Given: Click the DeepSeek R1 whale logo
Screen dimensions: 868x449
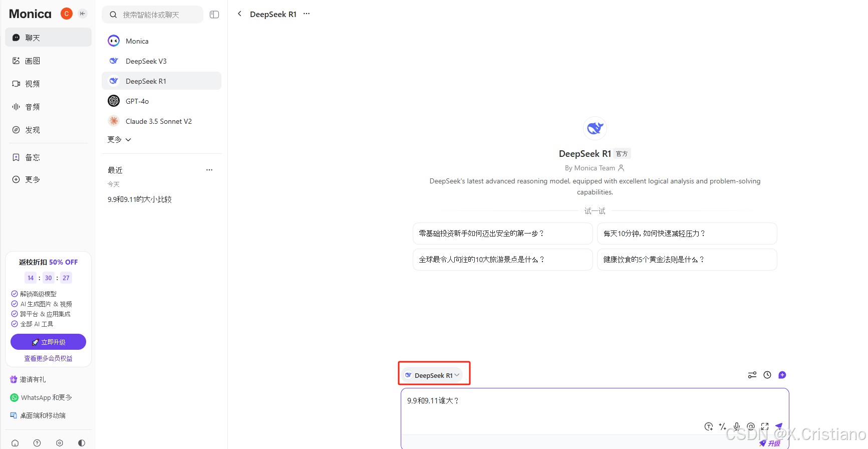Looking at the screenshot, I should point(595,128).
